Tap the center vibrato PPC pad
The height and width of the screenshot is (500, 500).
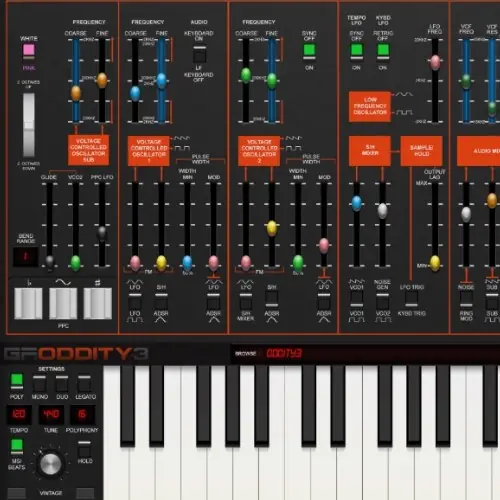(63, 303)
